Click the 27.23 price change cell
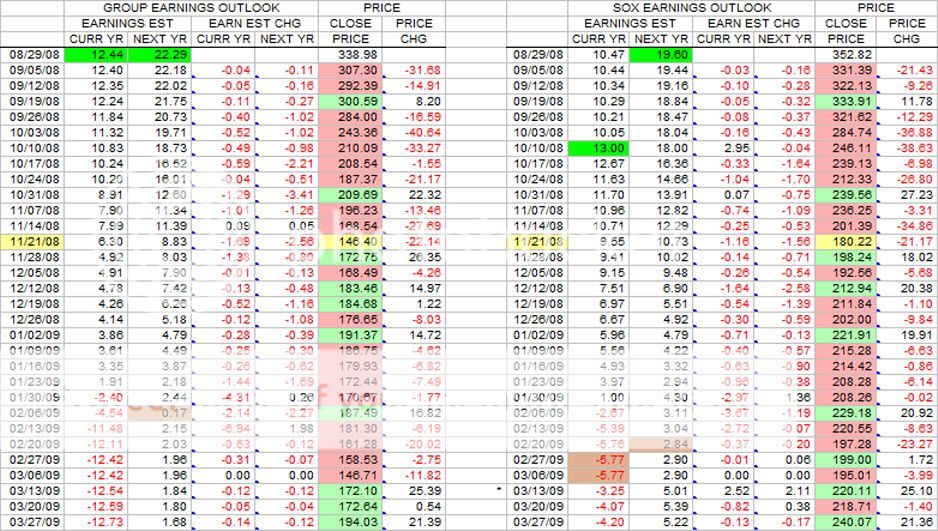The height and width of the screenshot is (531, 938). click(909, 195)
